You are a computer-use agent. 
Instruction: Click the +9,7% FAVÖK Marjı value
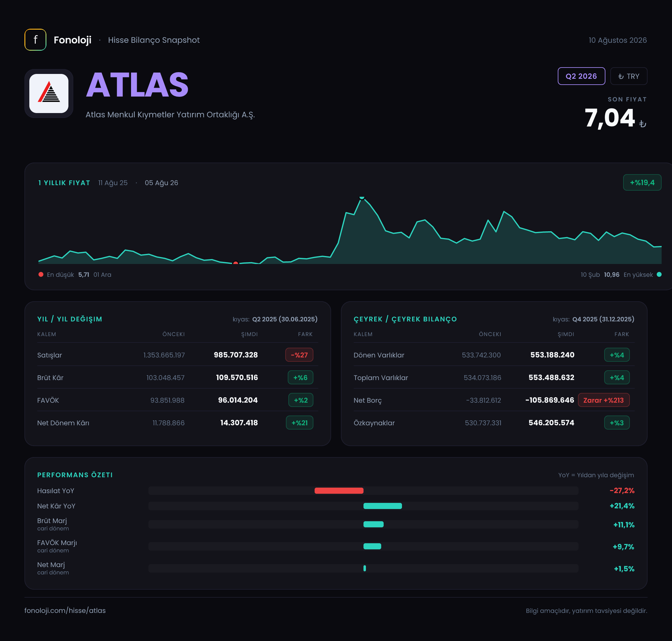pyautogui.click(x=623, y=546)
